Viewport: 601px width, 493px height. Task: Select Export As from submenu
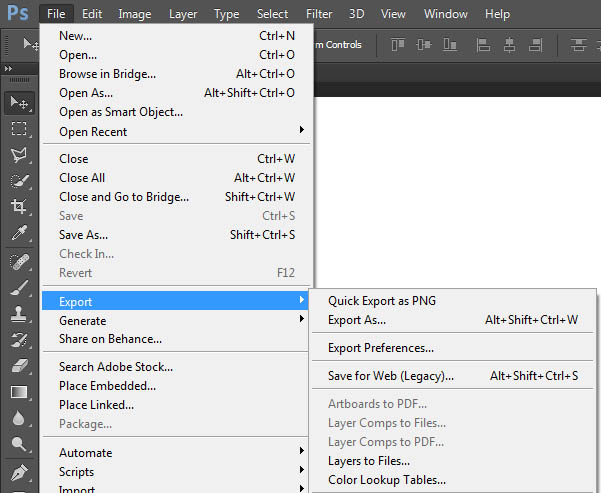pyautogui.click(x=357, y=321)
